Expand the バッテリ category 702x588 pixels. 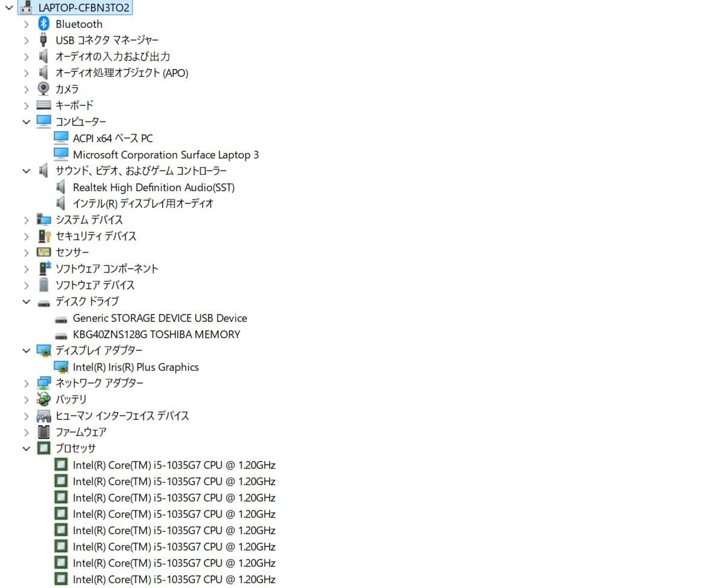(27, 400)
